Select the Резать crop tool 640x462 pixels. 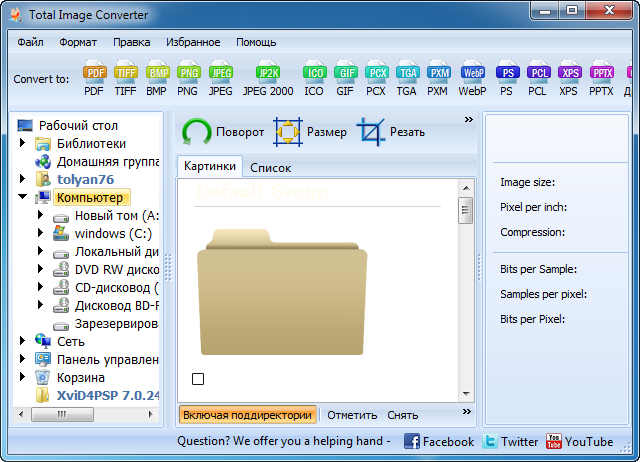(392, 132)
